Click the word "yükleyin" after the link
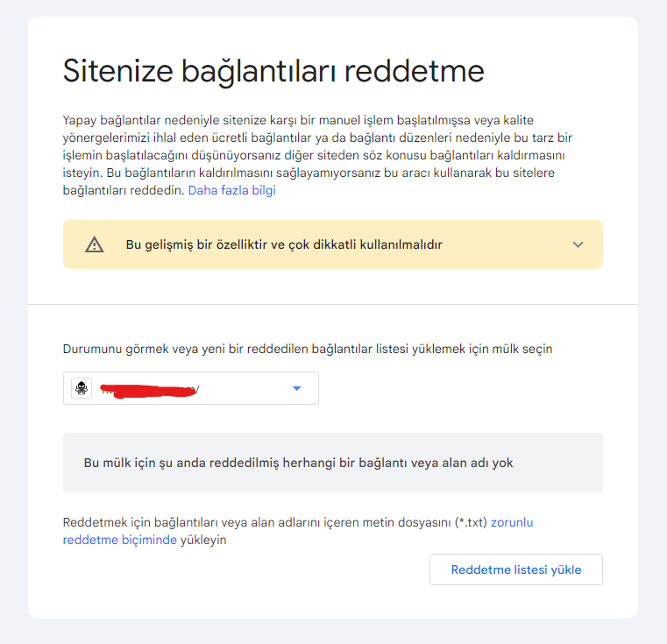 coord(203,540)
